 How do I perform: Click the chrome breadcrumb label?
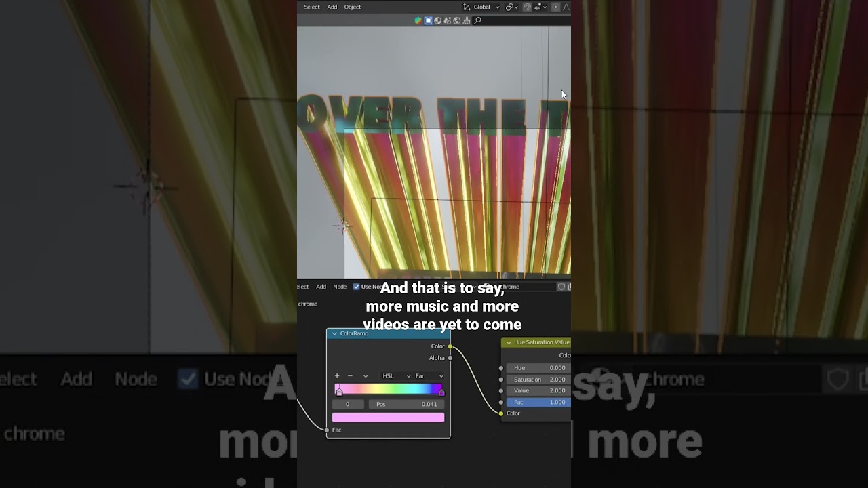[308, 304]
